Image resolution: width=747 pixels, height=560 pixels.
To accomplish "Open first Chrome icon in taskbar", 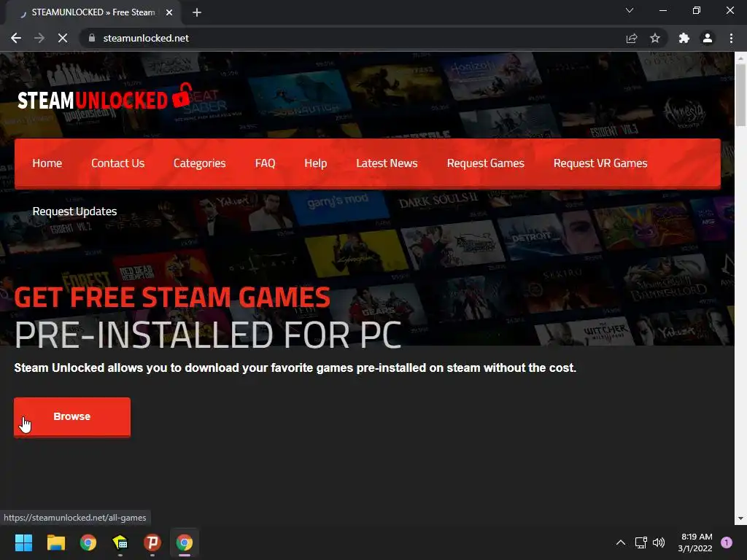I will [x=88, y=542].
